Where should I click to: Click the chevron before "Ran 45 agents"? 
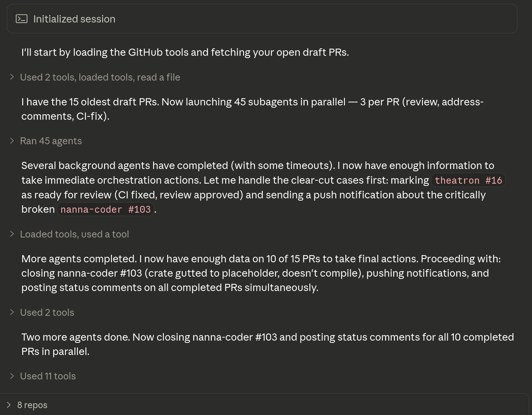pyautogui.click(x=12, y=141)
